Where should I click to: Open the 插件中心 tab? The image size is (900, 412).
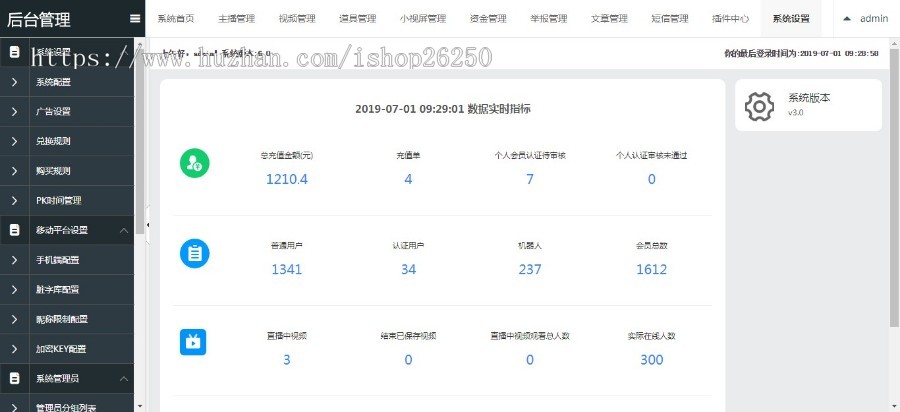pos(729,19)
